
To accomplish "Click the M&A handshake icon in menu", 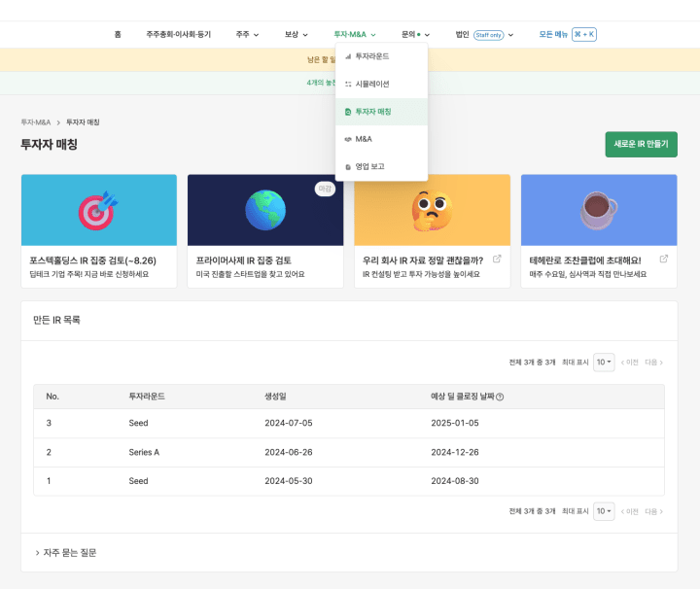I will [348, 139].
